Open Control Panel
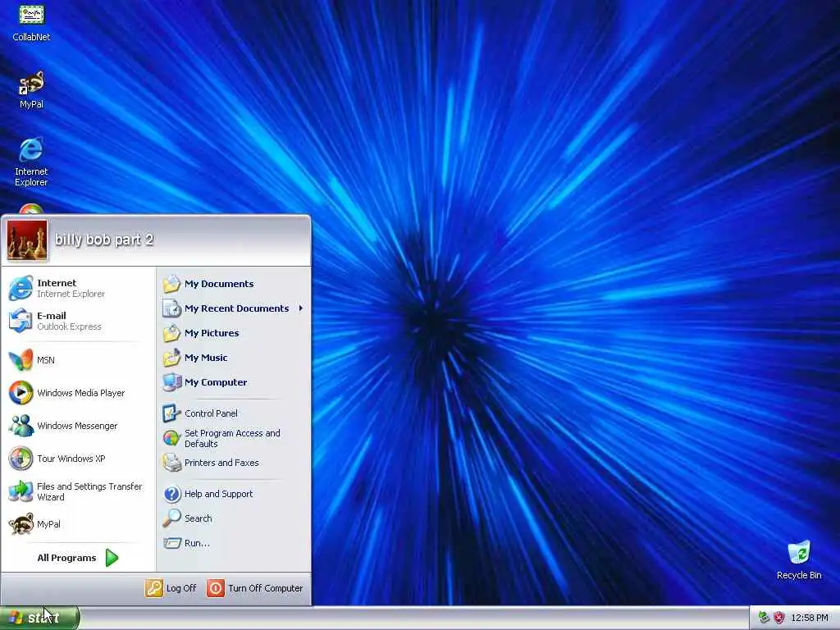 [x=234, y=413]
